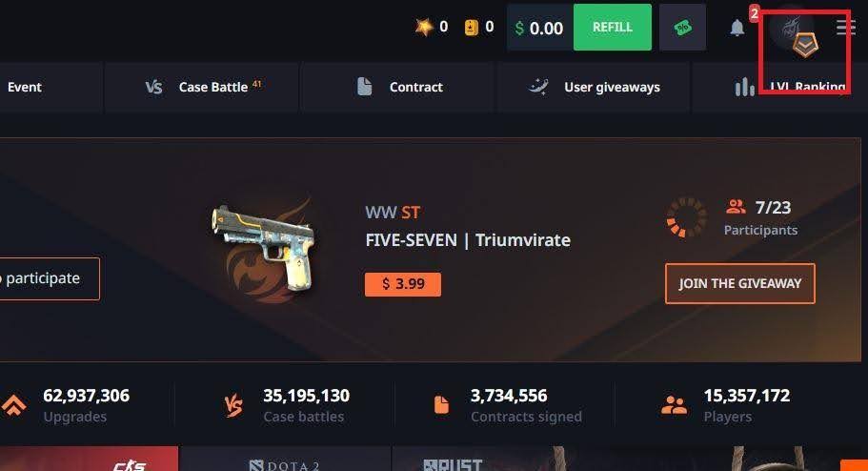This screenshot has width=868, height=471.
Task: Click the user profile avatar
Action: pos(792,26)
